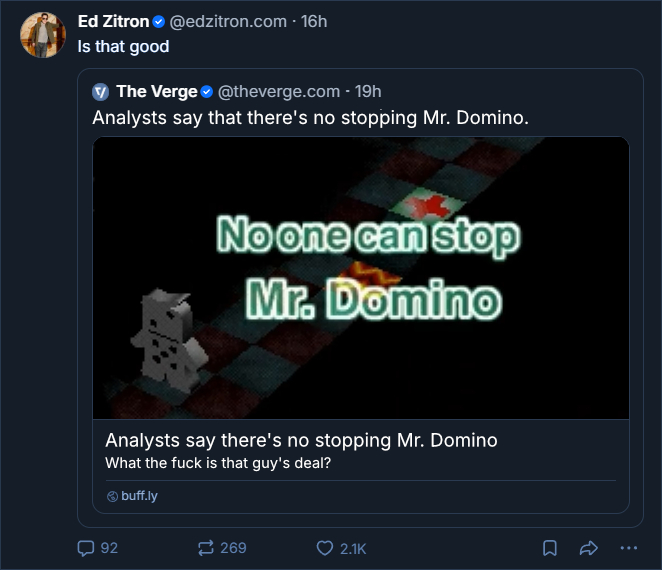Click The Verge's verified checkmark badge
Viewport: 662px width, 570px height.
click(207, 92)
